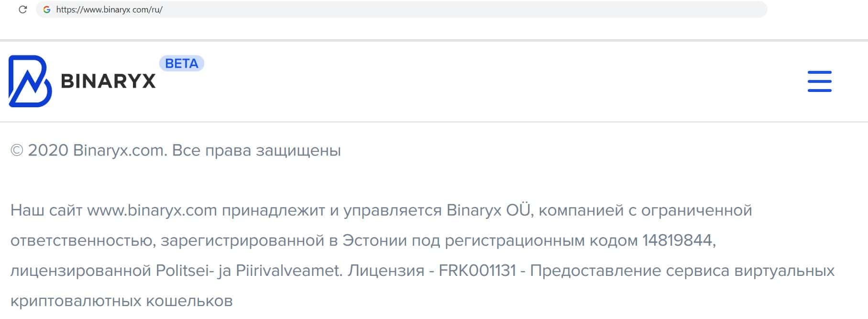Viewport: 868px width, 319px height.
Task: Click the BINARYX wordmark text
Action: (x=109, y=81)
